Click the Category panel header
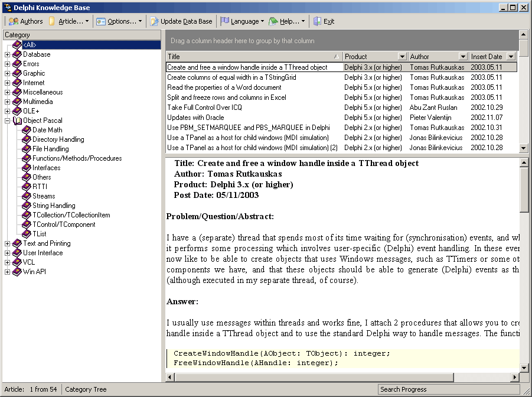Viewport: 532px width, 397px height. click(x=81, y=35)
